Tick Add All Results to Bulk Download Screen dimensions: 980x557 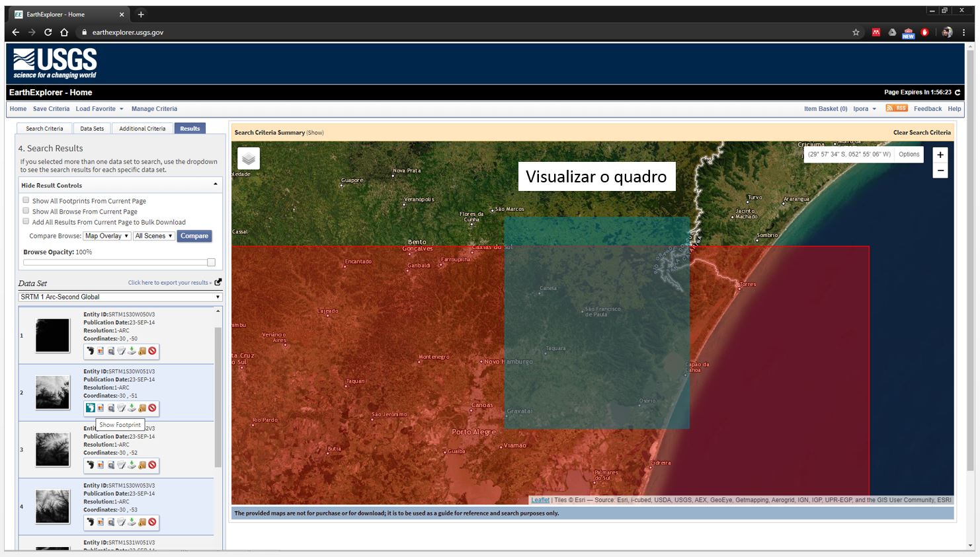click(26, 221)
